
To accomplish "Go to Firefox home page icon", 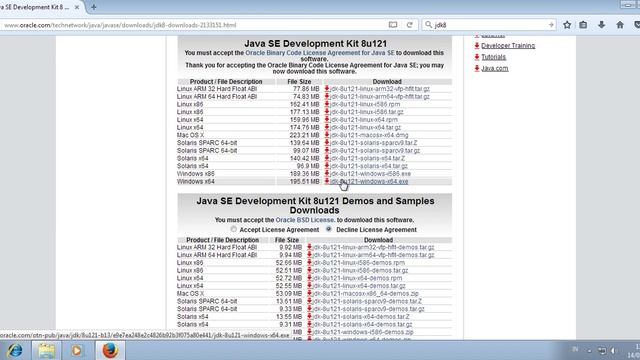I will pyautogui.click(x=620, y=25).
